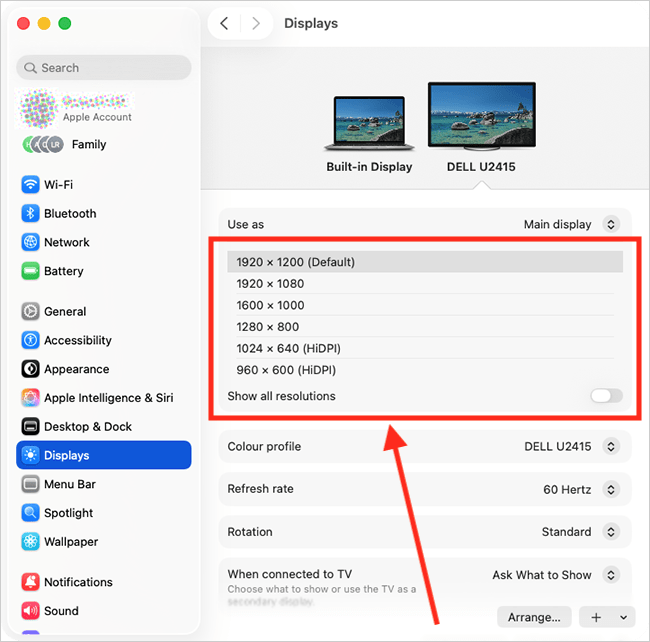
Task: Open Wi-Fi settings from the sidebar icon
Action: pos(30,185)
